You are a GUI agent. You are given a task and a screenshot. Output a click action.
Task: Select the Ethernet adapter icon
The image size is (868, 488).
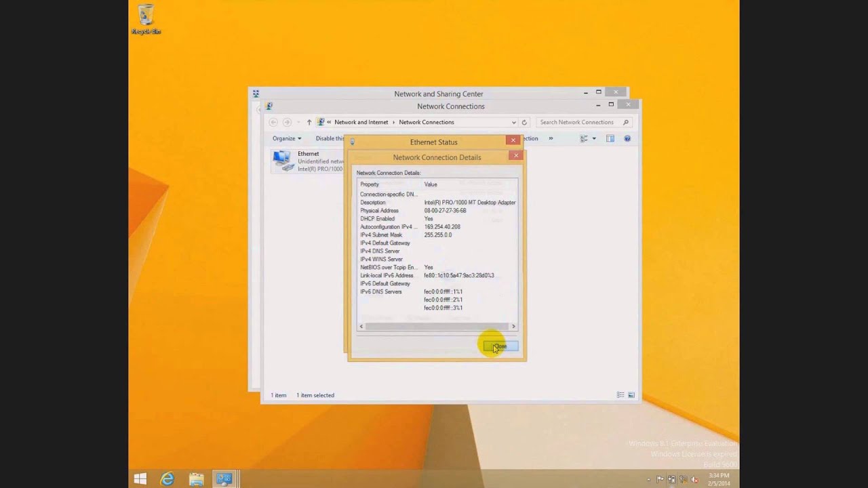coord(282,161)
